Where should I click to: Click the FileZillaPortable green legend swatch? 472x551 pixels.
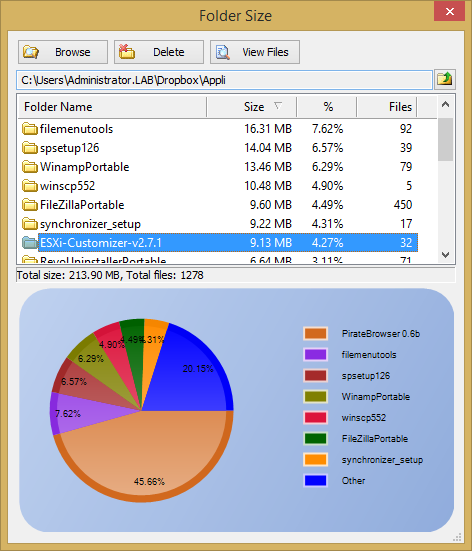315,439
